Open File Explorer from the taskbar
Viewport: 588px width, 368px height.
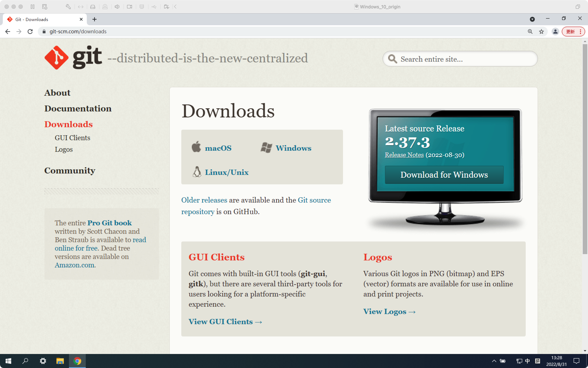pyautogui.click(x=60, y=361)
